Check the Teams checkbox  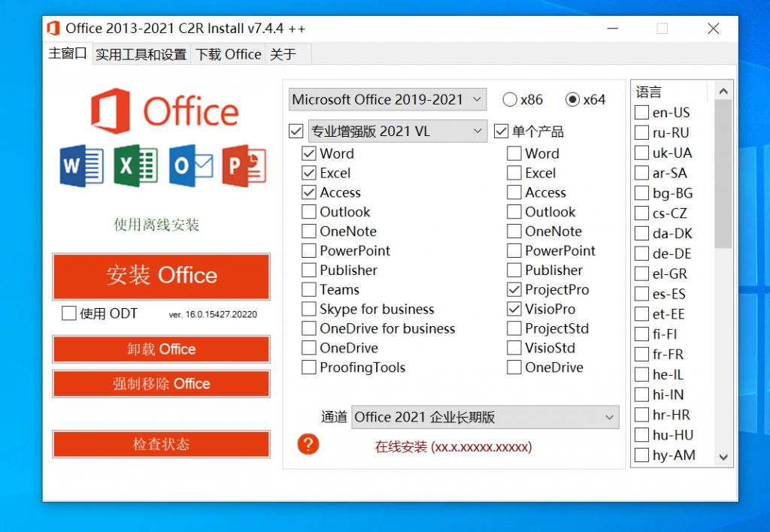coord(309,289)
